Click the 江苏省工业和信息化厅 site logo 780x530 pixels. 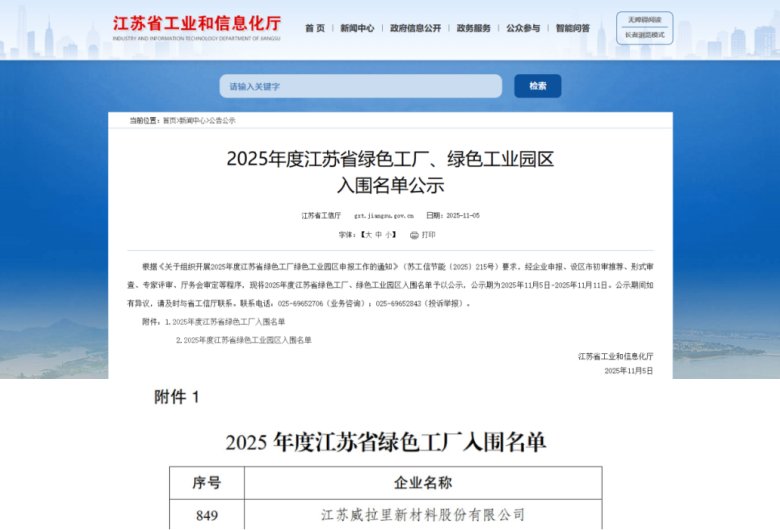197,25
